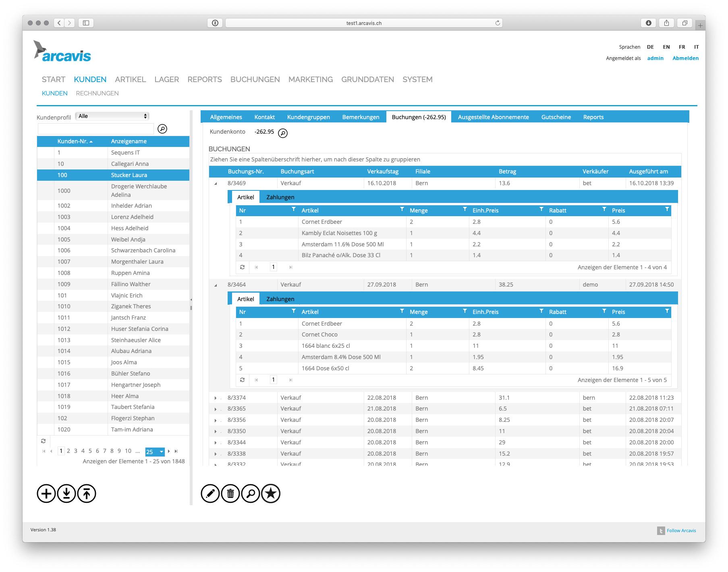The image size is (728, 572).
Task: Click the upload arrow circle icon
Action: 87,494
